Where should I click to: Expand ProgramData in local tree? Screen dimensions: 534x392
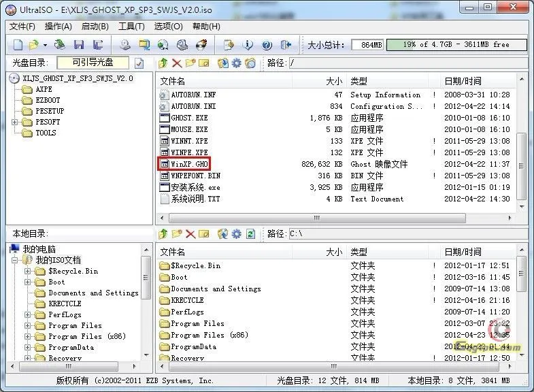coord(27,348)
